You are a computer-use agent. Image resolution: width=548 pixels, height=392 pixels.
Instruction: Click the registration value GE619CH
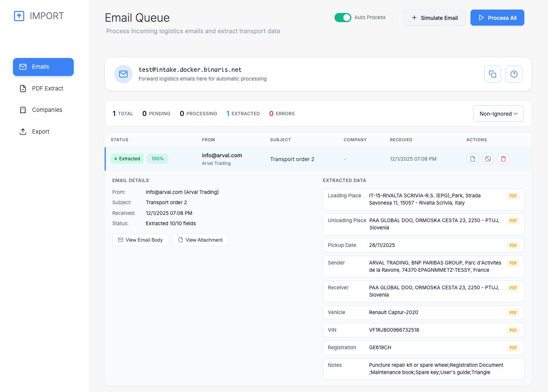pyautogui.click(x=380, y=348)
